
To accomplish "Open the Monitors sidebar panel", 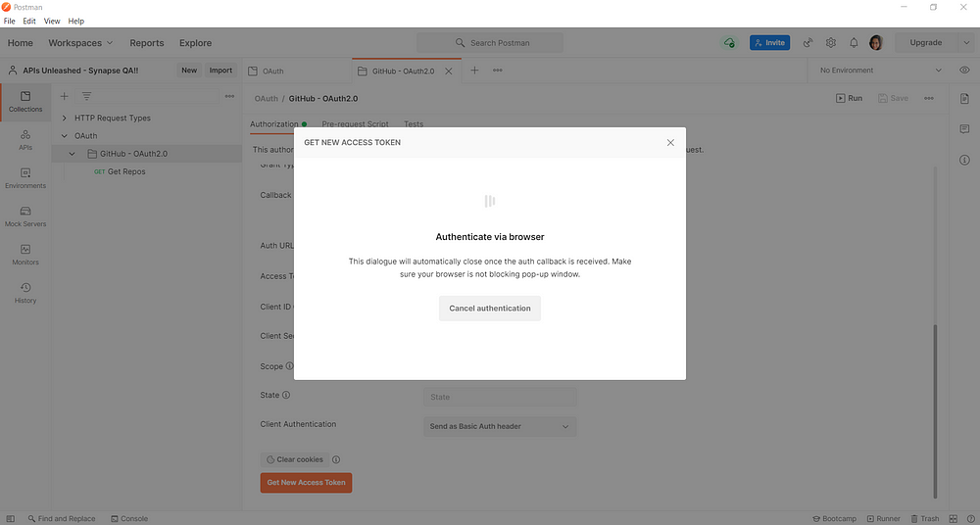I will coord(25,254).
